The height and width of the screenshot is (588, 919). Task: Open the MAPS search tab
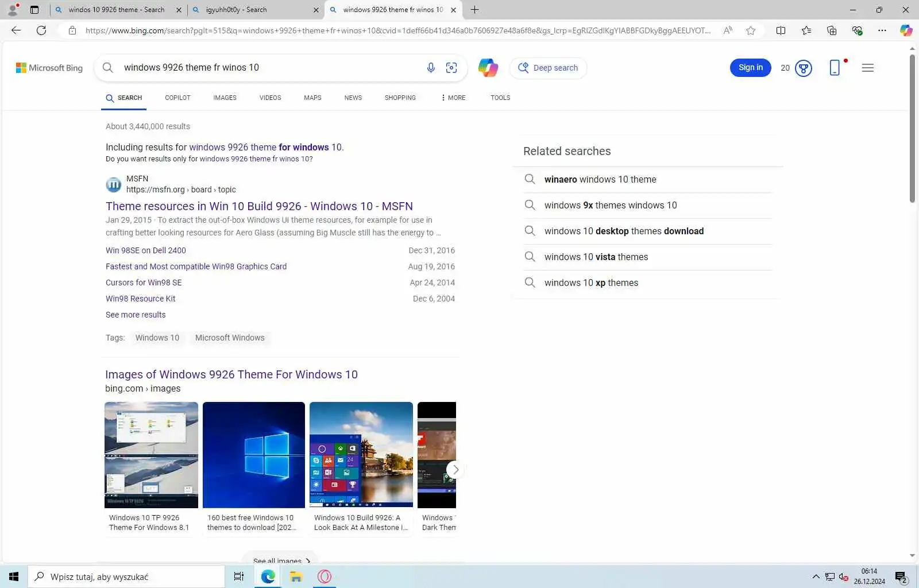pos(312,98)
